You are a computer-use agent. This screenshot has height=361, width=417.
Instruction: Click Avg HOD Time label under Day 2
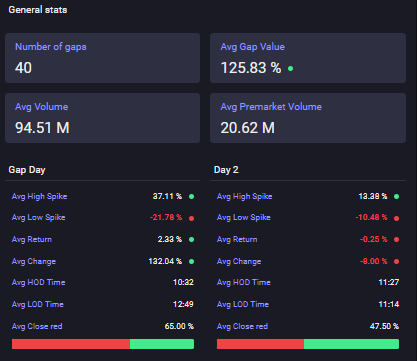coord(244,283)
